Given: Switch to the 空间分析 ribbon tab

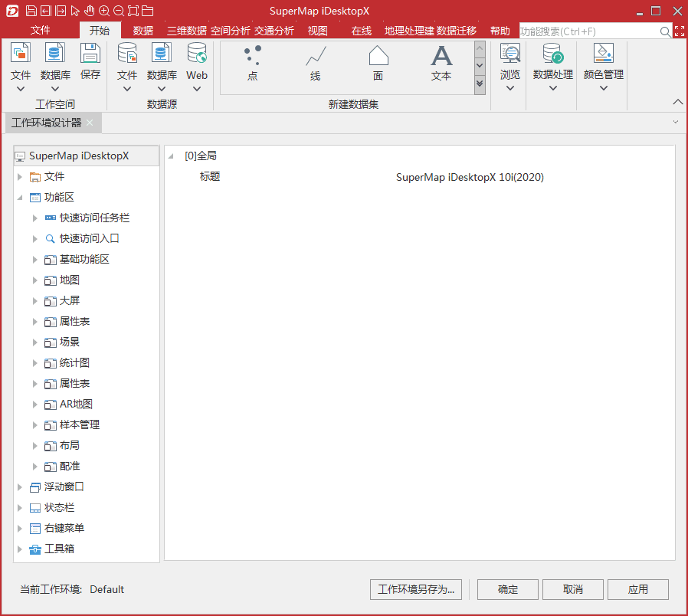Looking at the screenshot, I should click(x=231, y=31).
